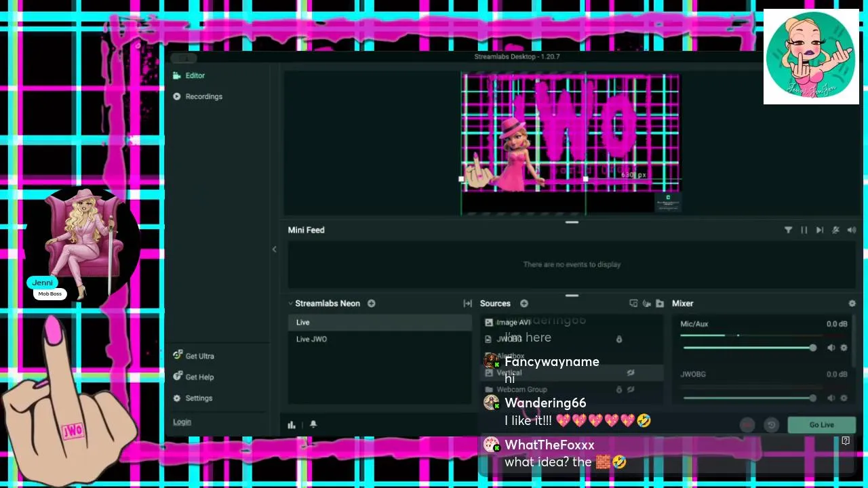Open the Editor view in sidebar
The height and width of the screenshot is (488, 868).
pyautogui.click(x=189, y=75)
